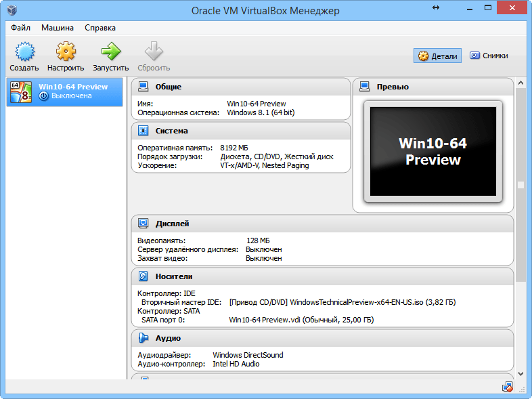The image size is (532, 399).
Task: Click the vertical scrollbar thumb in details pane
Action: click(520, 185)
